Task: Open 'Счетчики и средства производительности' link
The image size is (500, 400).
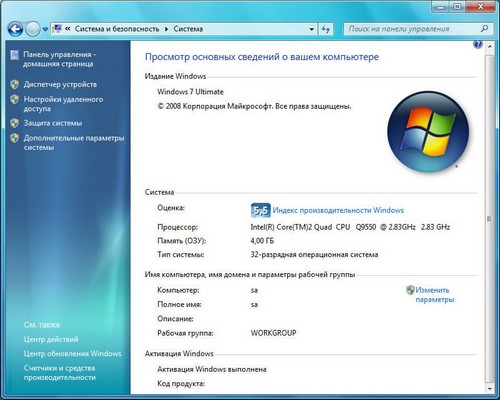Action: [x=60, y=373]
